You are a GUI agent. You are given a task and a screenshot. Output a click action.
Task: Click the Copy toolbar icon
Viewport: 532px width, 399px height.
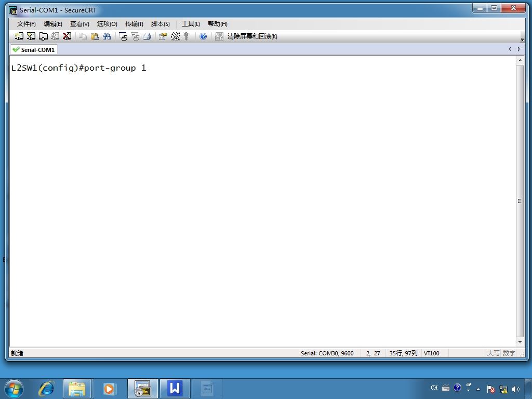pyautogui.click(x=83, y=36)
